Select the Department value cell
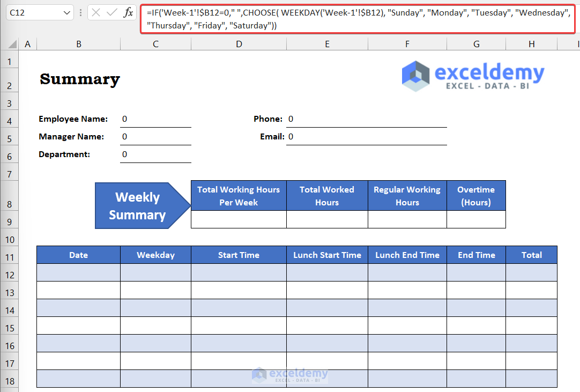 [x=156, y=154]
